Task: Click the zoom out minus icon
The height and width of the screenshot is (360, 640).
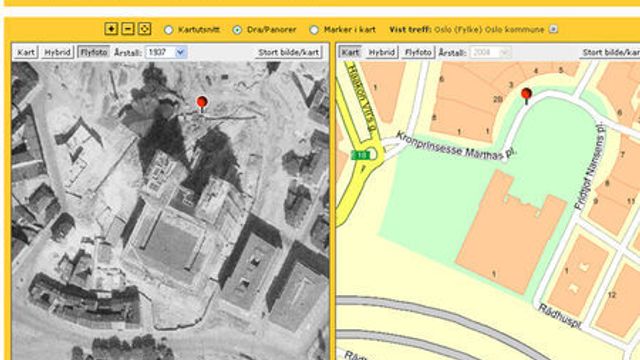Action: [x=128, y=29]
